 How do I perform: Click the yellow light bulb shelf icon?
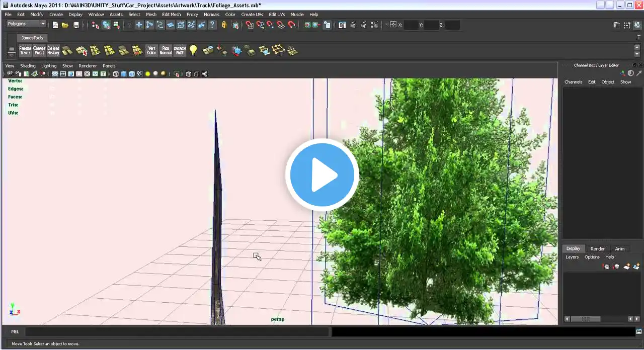tap(193, 50)
